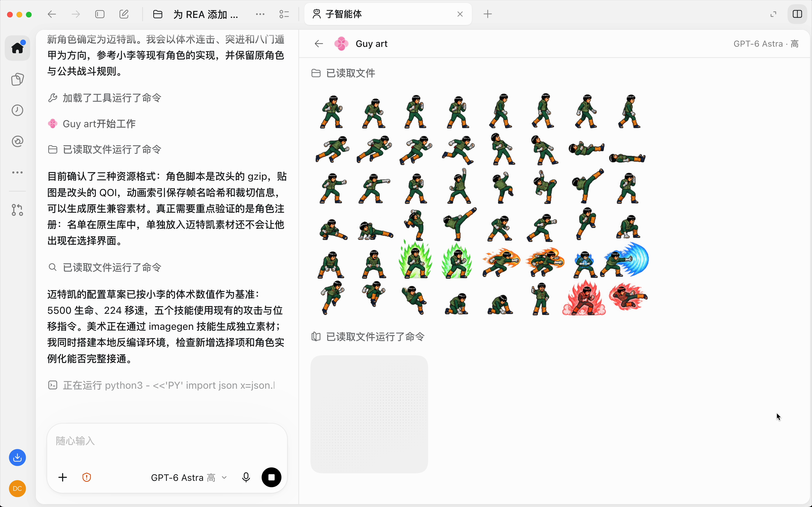
Task: Click the folder icon before the REA title
Action: click(158, 14)
